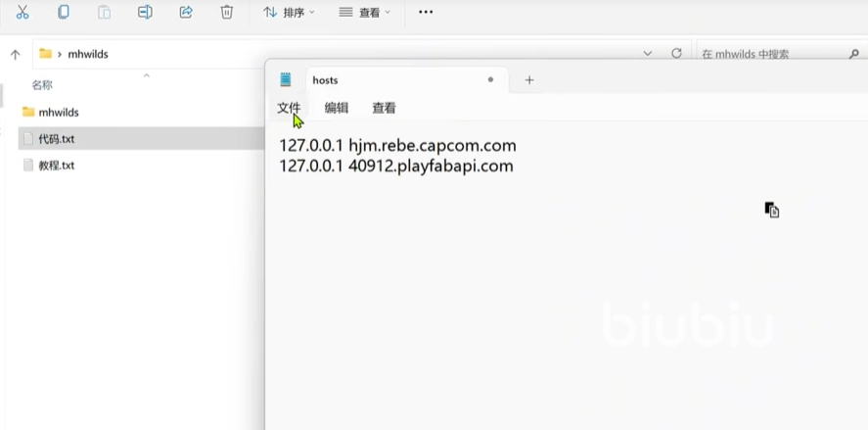
Task: Click the Share icon in toolbar
Action: tap(186, 13)
